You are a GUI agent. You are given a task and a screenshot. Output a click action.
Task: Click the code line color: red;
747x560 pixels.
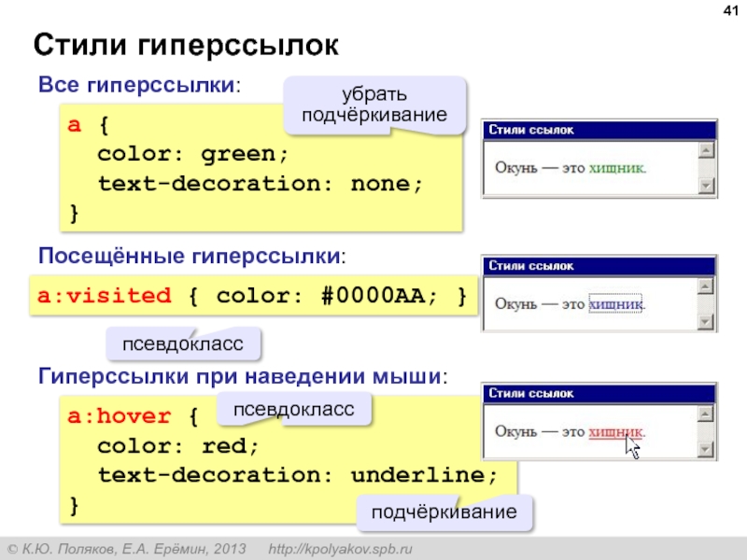pos(178,446)
